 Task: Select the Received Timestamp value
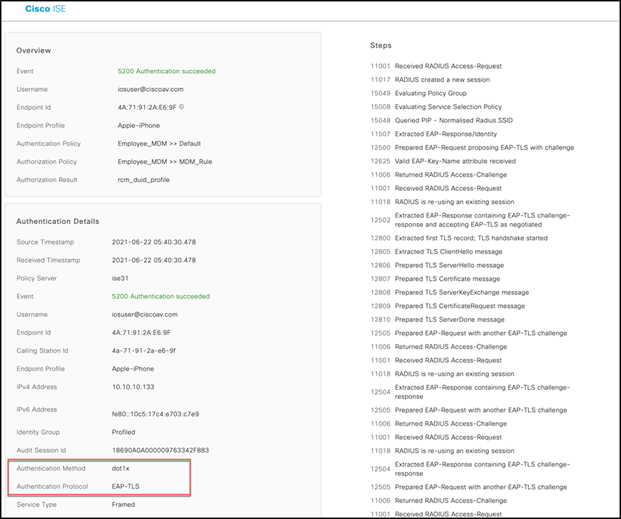coord(154,260)
